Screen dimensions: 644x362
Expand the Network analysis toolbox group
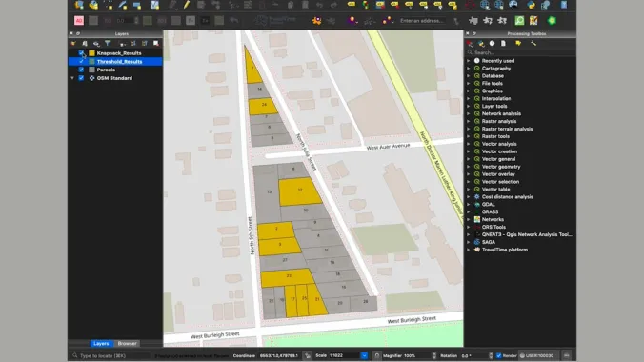[x=469, y=113]
